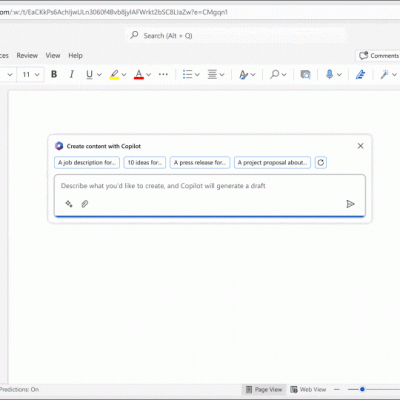Start Dictate microphone
This screenshot has width=400, height=400.
pos(329,74)
